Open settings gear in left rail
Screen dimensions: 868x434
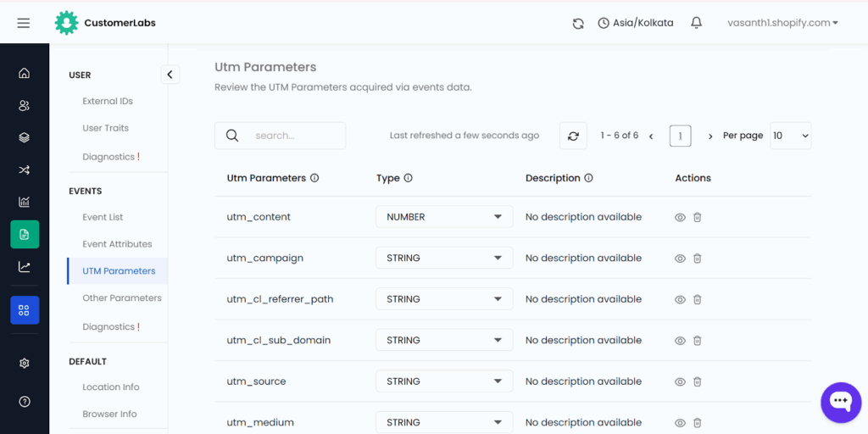(25, 364)
